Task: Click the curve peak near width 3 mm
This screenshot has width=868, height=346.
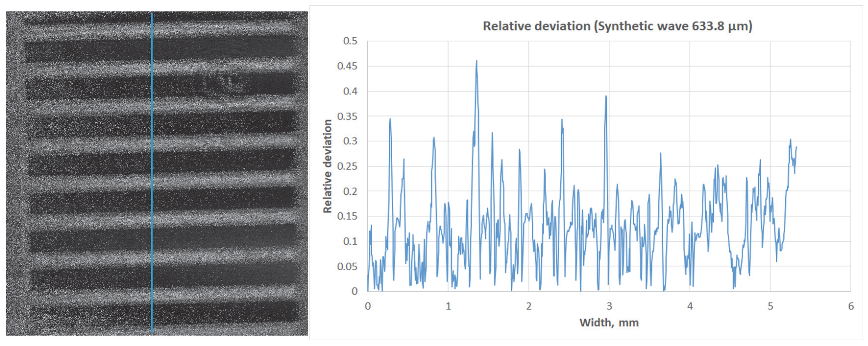Action: click(x=606, y=96)
